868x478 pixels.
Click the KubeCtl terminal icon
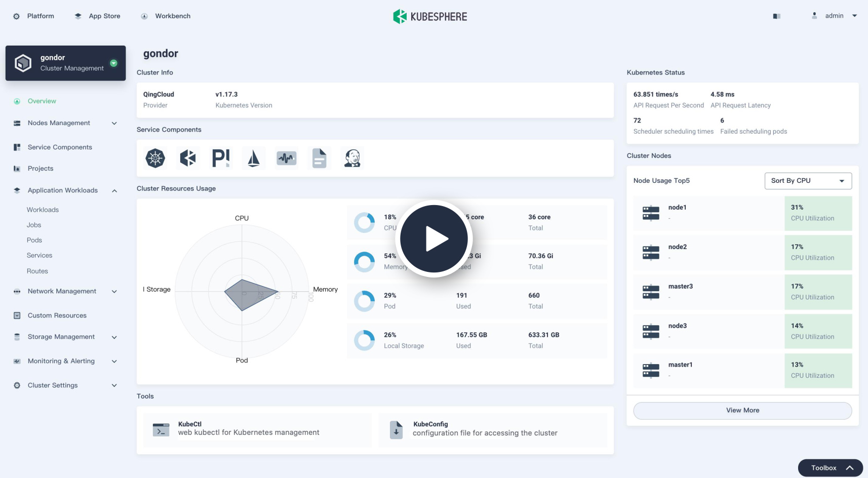[161, 430]
